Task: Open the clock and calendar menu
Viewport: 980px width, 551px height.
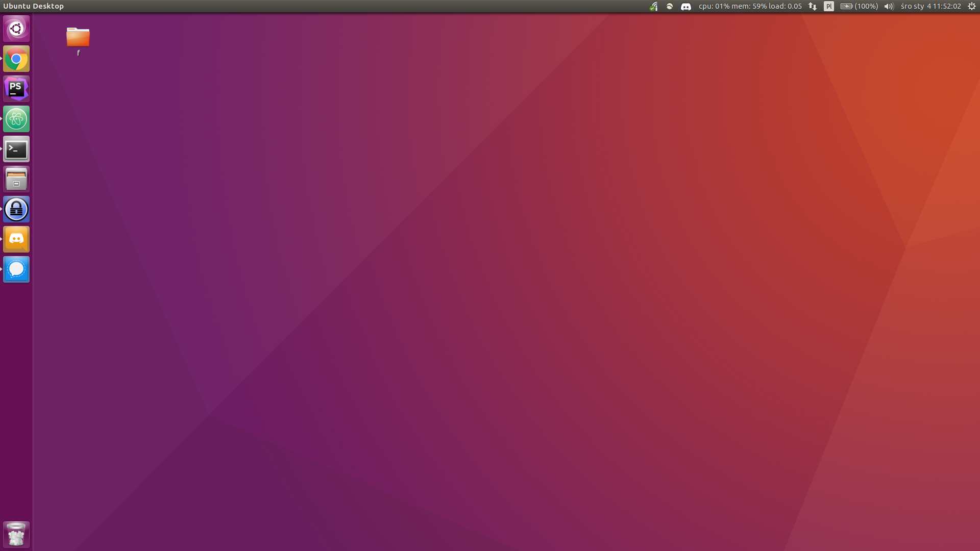Action: point(930,7)
